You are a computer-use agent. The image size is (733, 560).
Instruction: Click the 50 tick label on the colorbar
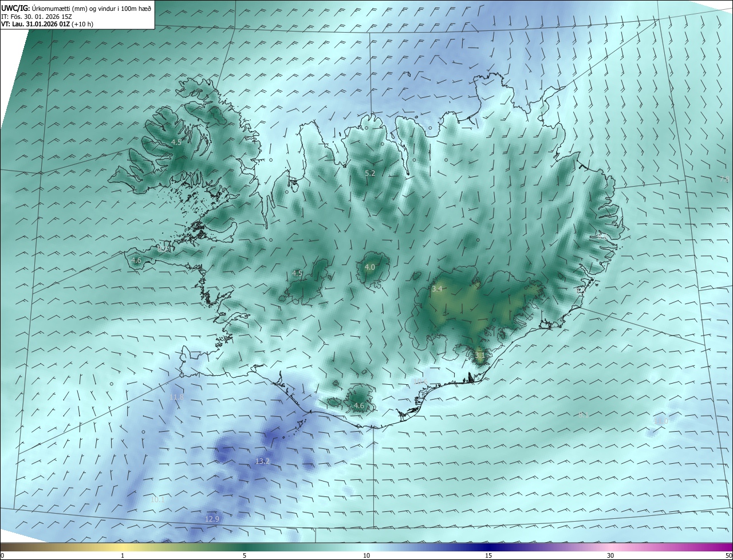tap(728, 555)
